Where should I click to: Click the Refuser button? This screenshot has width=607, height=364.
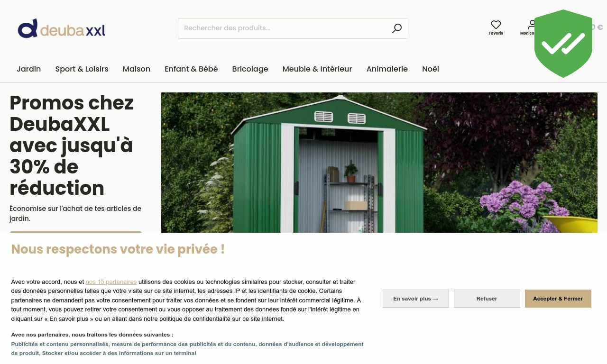click(x=487, y=299)
